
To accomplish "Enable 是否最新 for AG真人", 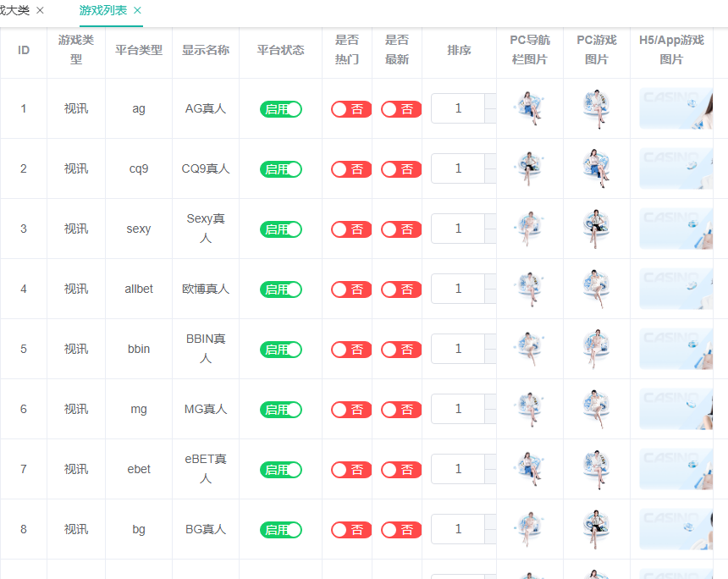I will pyautogui.click(x=401, y=109).
